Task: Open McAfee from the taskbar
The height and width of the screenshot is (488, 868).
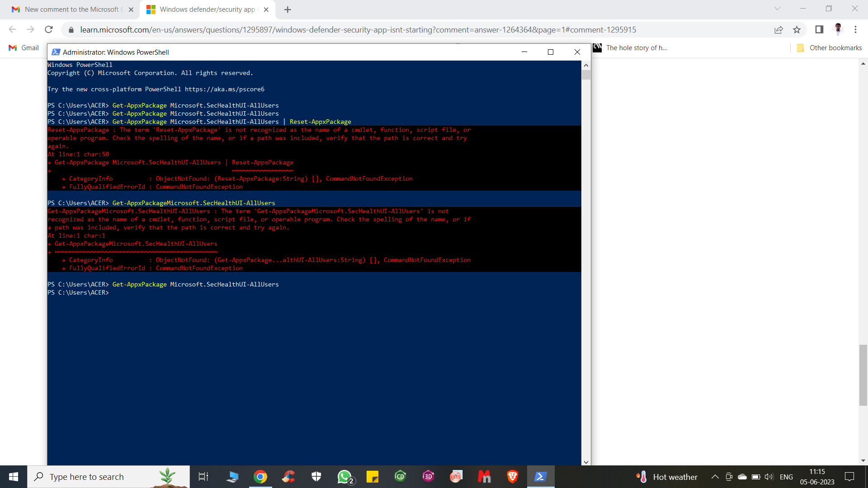Action: (x=485, y=477)
